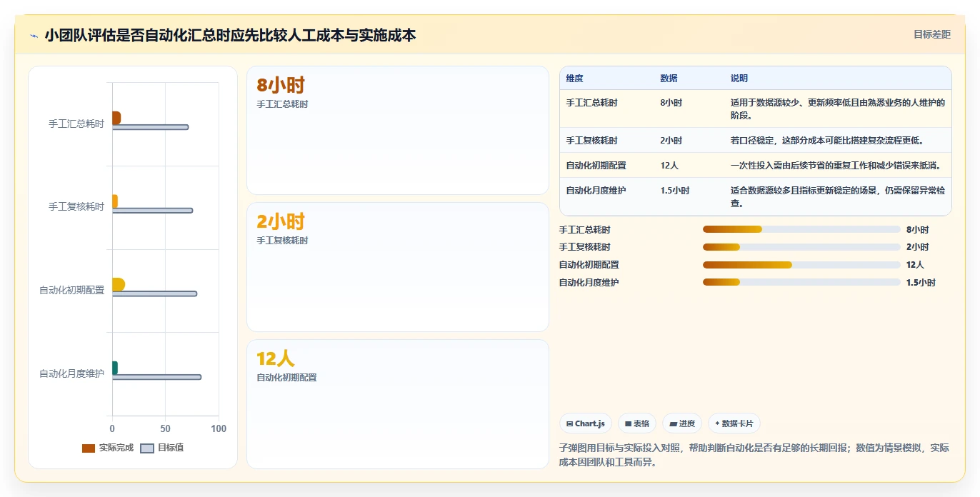Click the 50 tick on the chart axis

point(166,428)
